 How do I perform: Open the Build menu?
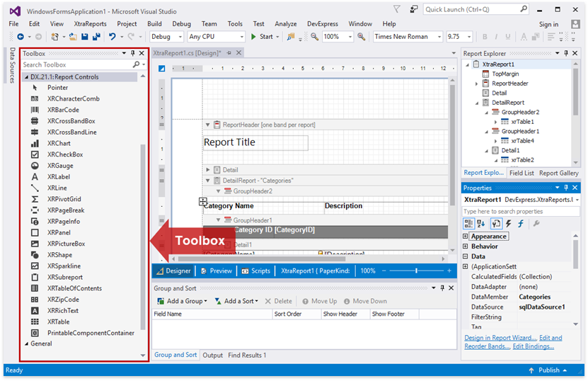pos(154,24)
